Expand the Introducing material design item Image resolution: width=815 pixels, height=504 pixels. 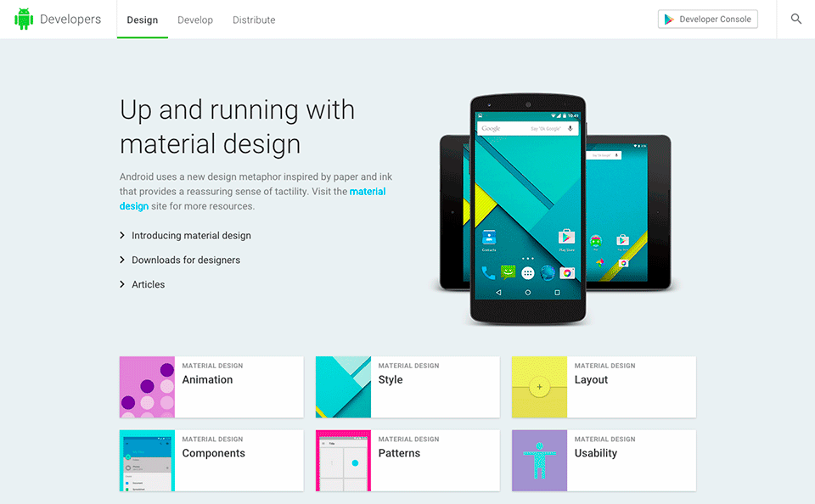point(191,235)
